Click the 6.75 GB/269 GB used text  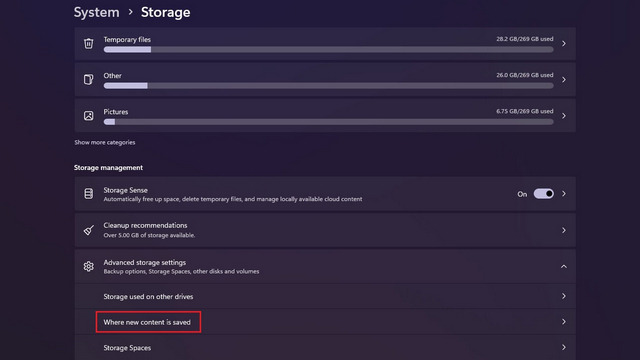coord(525,111)
